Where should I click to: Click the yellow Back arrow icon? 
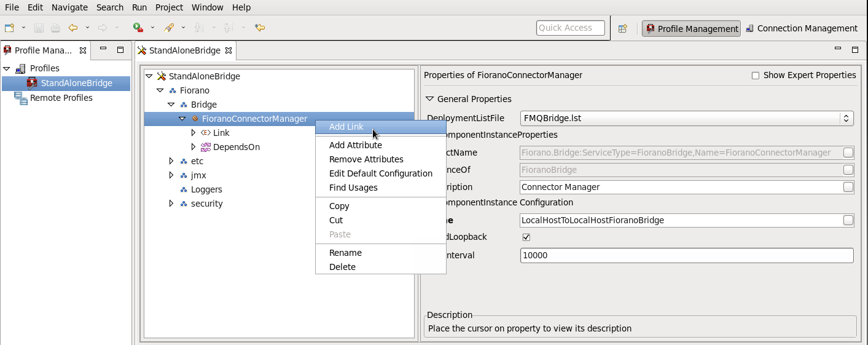[73, 28]
